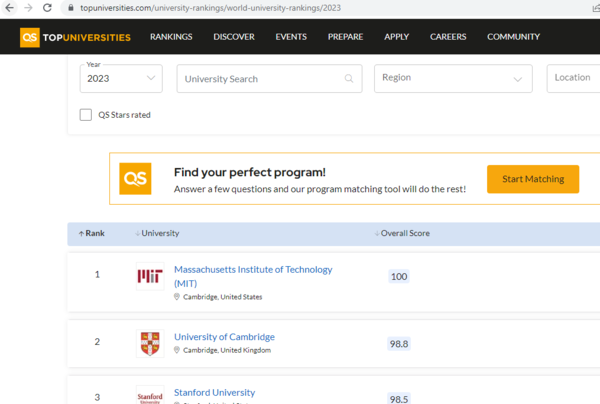600x404 pixels.
Task: Click 'Cambridge, United Kingdom' location text
Action: 227,350
